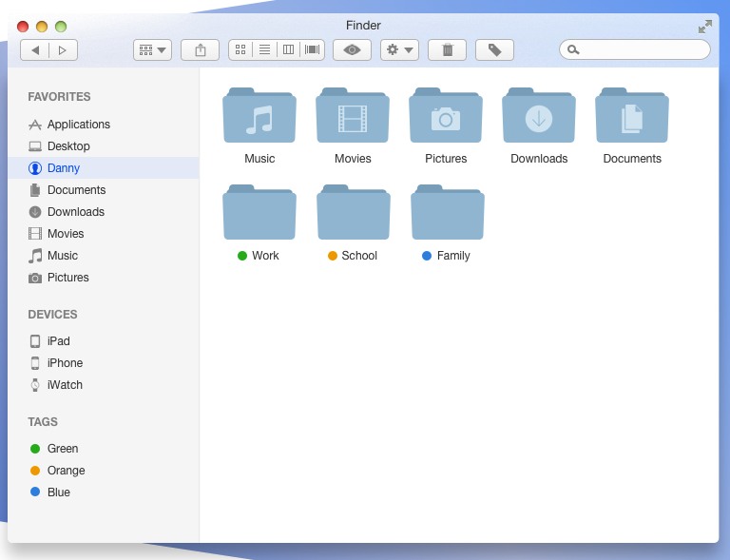Viewport: 730px width, 560px height.
Task: Open the arrange items dropdown
Action: [152, 49]
